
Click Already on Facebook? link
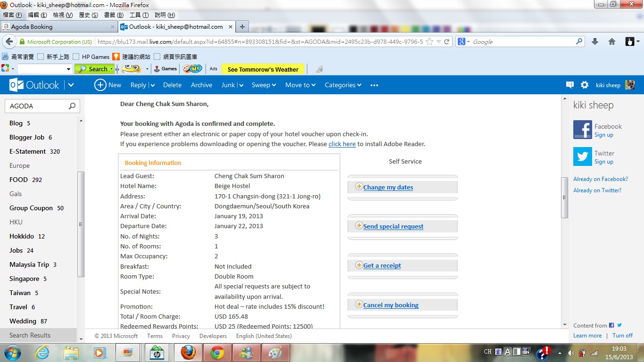[601, 179]
